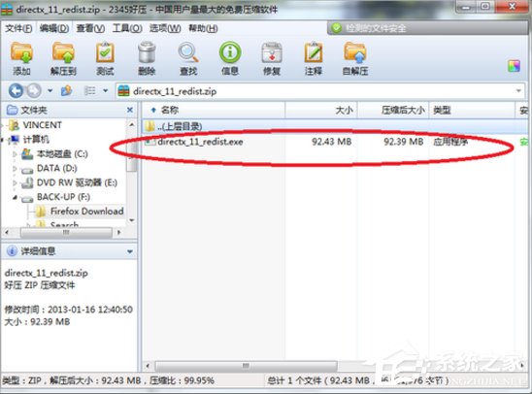Screen dimensions: 532x394
Task: Click the 详细信息 panel header
Action: click(69, 251)
